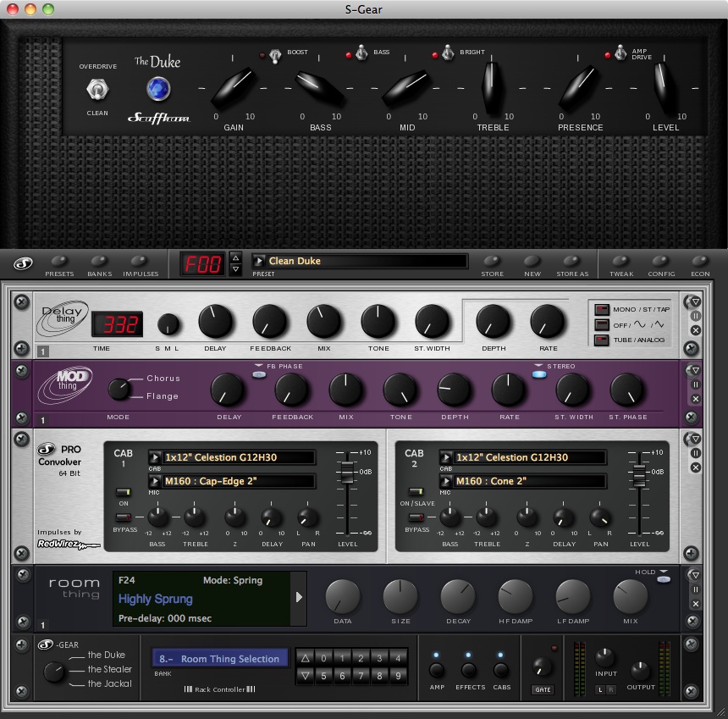Select Rack Controller preset button 7
Image resolution: width=728 pixels, height=719 pixels.
pyautogui.click(x=361, y=676)
